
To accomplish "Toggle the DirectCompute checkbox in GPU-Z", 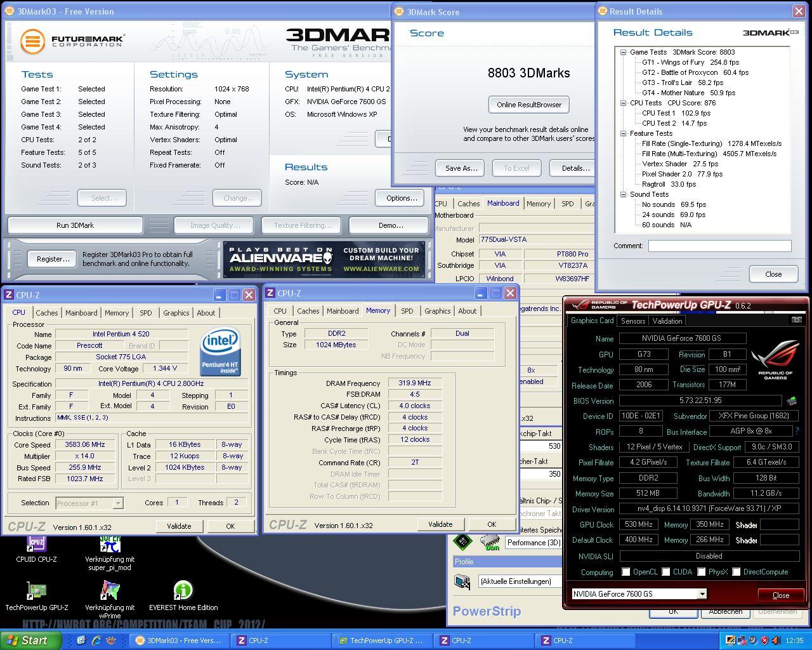I will tap(737, 572).
